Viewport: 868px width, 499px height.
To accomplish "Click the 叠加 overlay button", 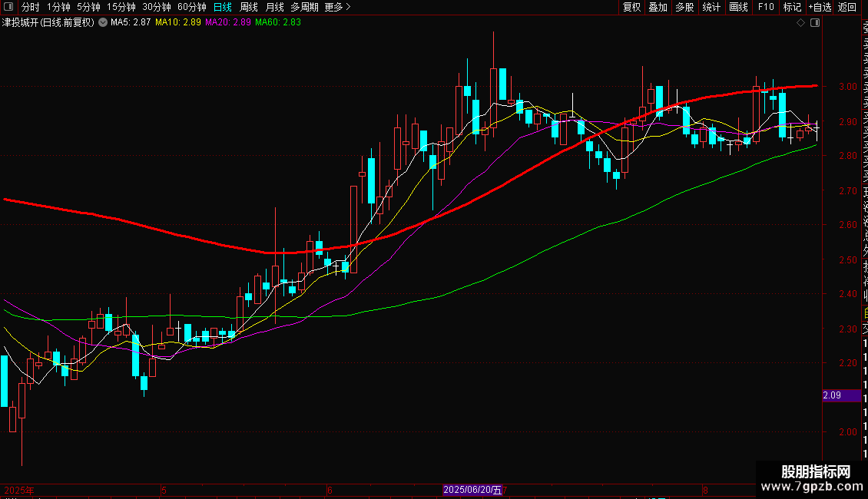I will coord(658,7).
